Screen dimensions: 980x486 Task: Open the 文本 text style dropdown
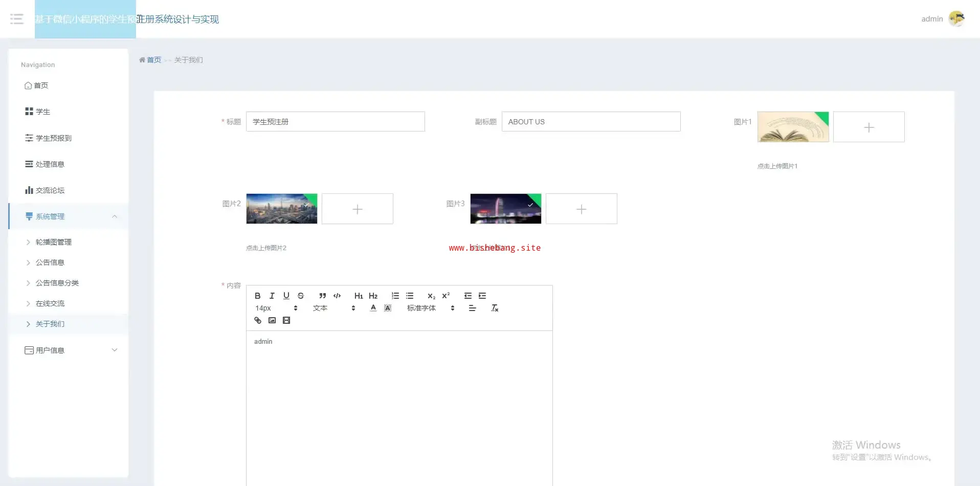pos(334,308)
